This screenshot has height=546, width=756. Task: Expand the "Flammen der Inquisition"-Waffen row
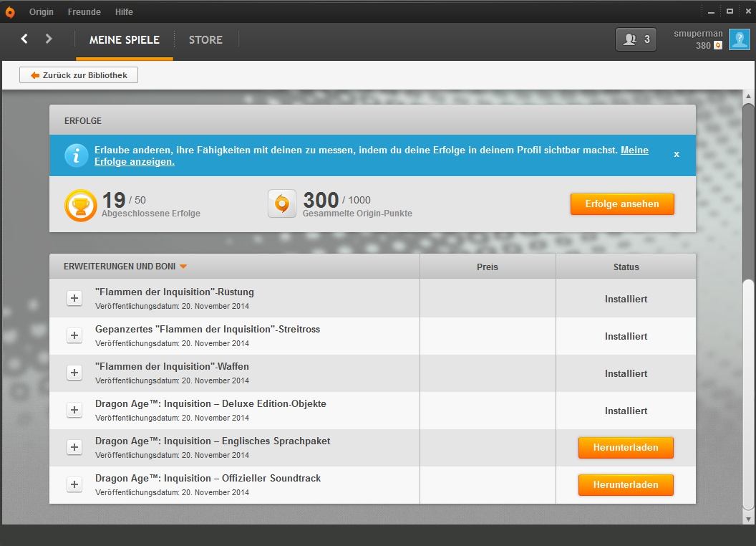(74, 373)
